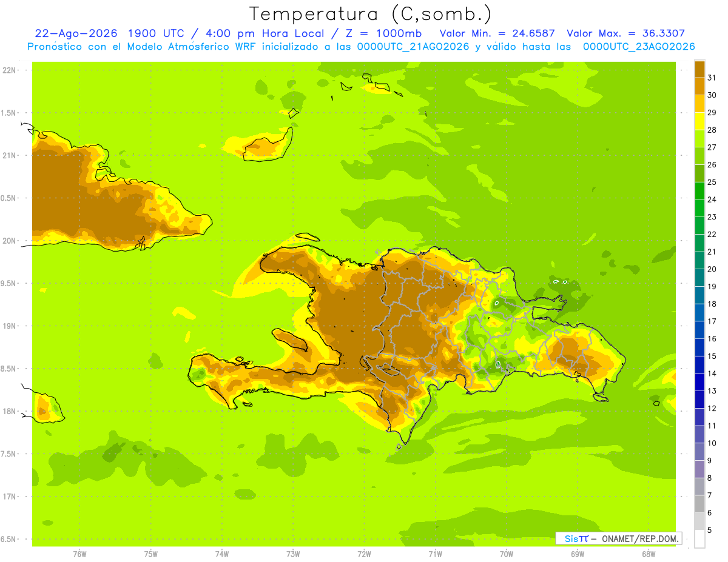Click the legend value 12

(712, 408)
